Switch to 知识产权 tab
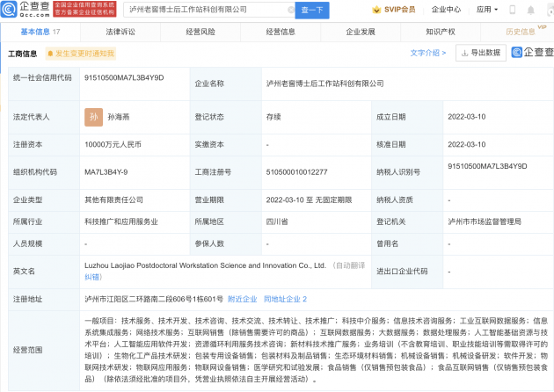The height and width of the screenshot is (392, 554). 441,32
